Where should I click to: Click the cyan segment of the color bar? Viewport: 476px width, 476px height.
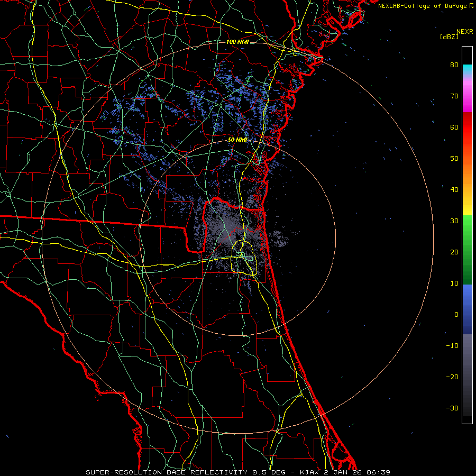point(467,70)
